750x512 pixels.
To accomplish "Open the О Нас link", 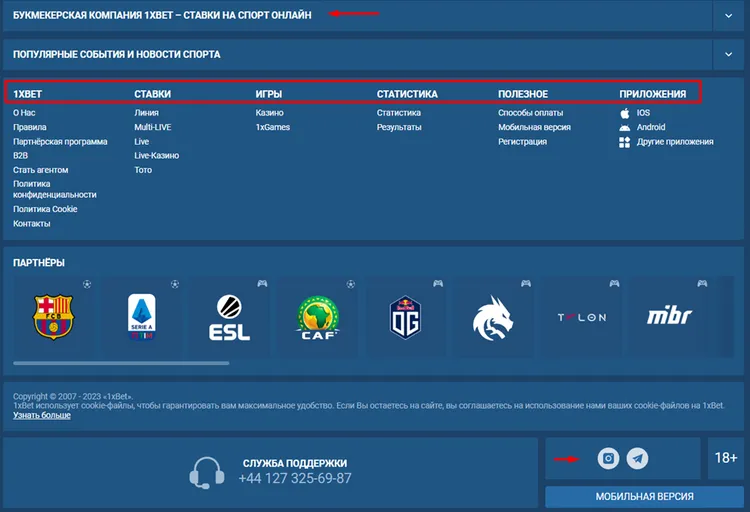I will coord(24,113).
